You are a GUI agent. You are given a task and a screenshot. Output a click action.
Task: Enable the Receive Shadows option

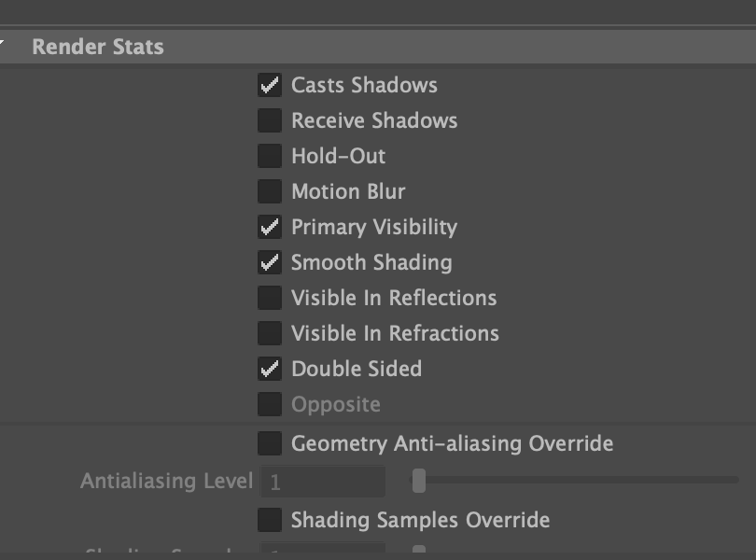tap(271, 120)
